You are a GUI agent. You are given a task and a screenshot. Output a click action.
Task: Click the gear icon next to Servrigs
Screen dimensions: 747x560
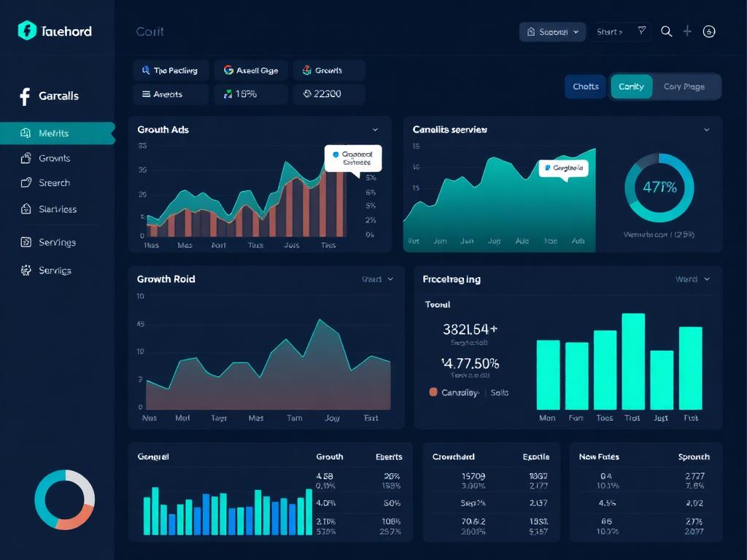(26, 271)
